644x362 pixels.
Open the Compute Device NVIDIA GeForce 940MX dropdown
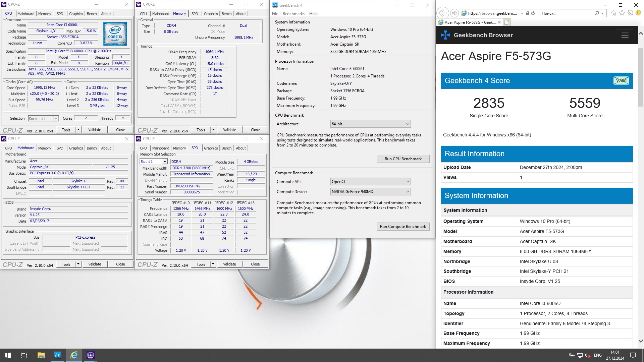[x=370, y=192]
